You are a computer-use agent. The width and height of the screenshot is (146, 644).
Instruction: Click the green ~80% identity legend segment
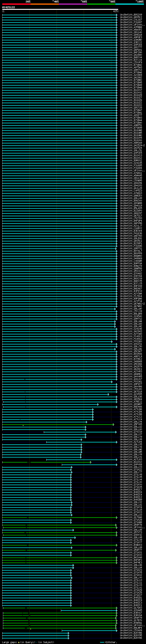(101, 4)
